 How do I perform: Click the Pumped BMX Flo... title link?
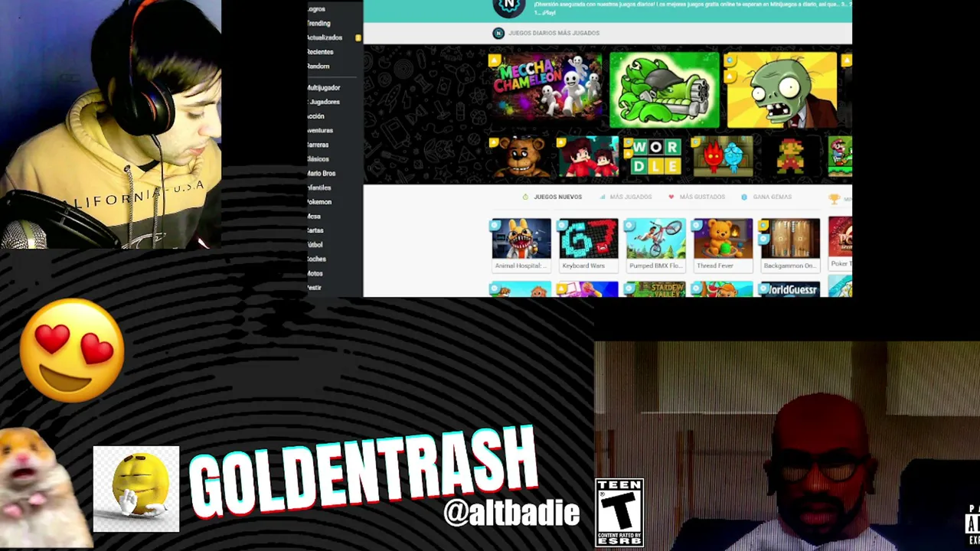pyautogui.click(x=655, y=266)
